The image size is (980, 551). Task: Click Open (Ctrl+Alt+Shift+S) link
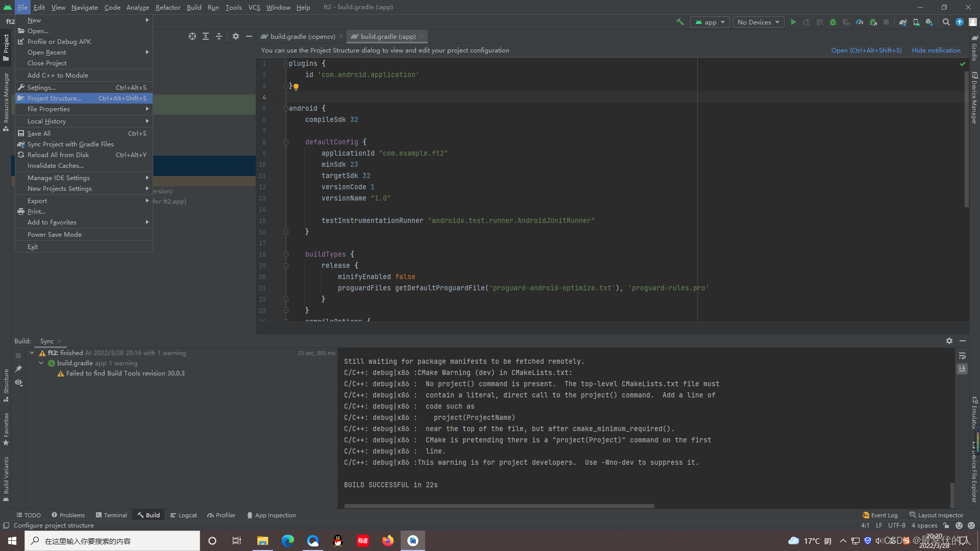(866, 50)
